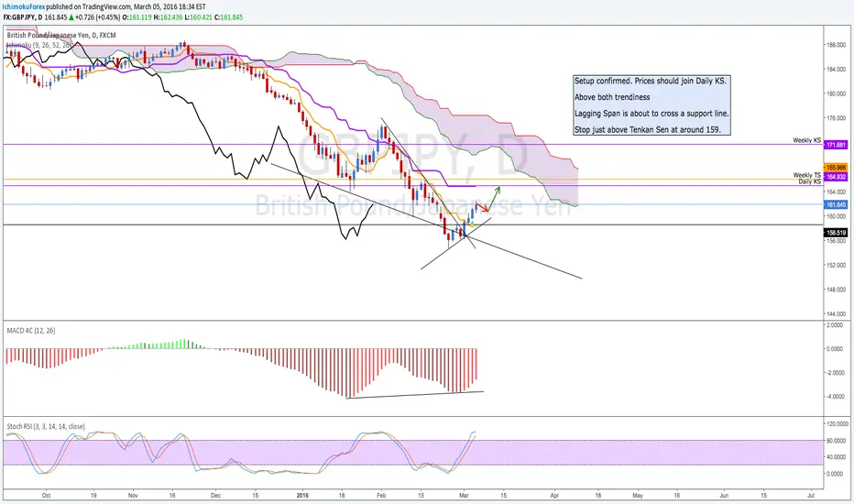Click the Weekly KS line label
854x504 pixels.
(806, 140)
